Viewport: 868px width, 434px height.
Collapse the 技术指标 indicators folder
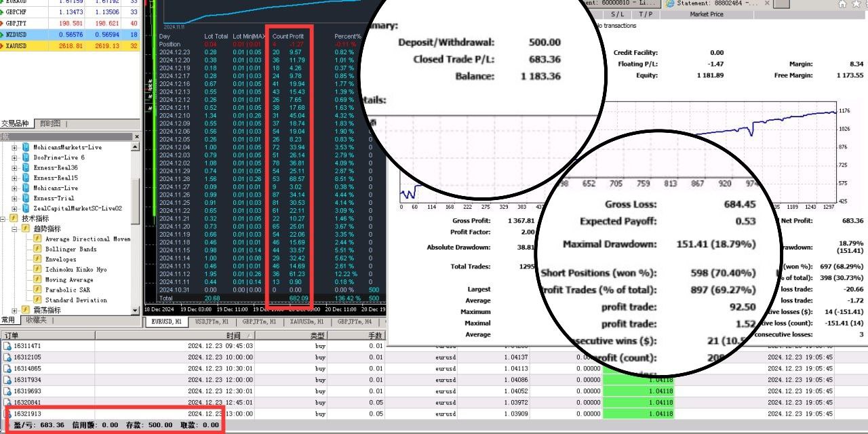point(4,218)
